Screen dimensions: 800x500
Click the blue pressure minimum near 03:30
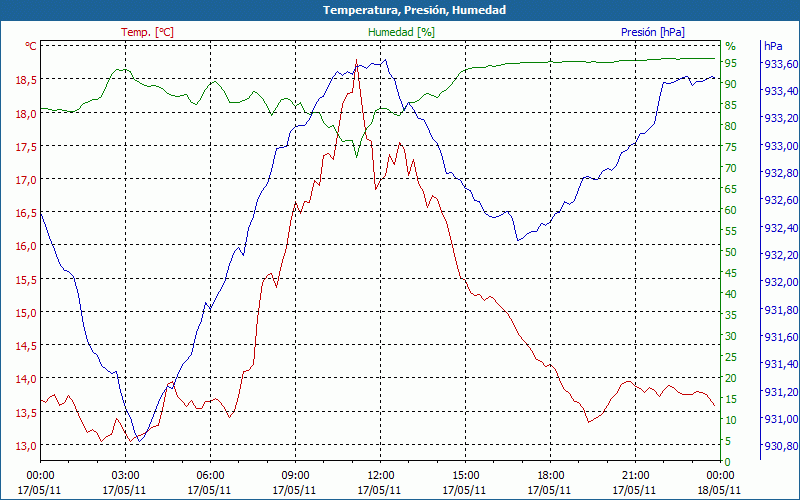coord(139,441)
